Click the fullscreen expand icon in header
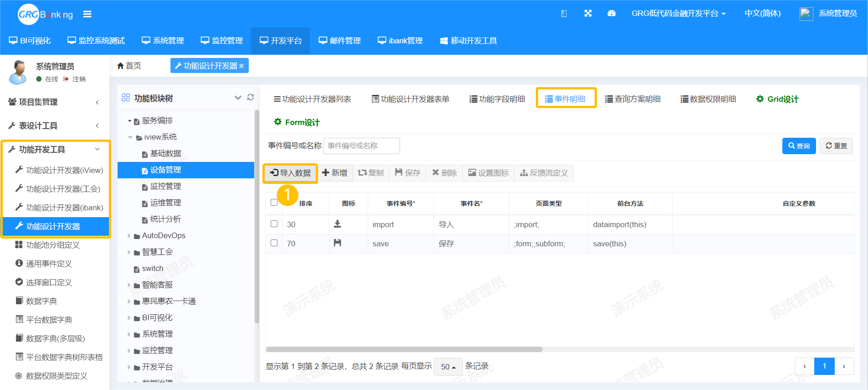Image resolution: width=868 pixels, height=390 pixels. coord(588,14)
